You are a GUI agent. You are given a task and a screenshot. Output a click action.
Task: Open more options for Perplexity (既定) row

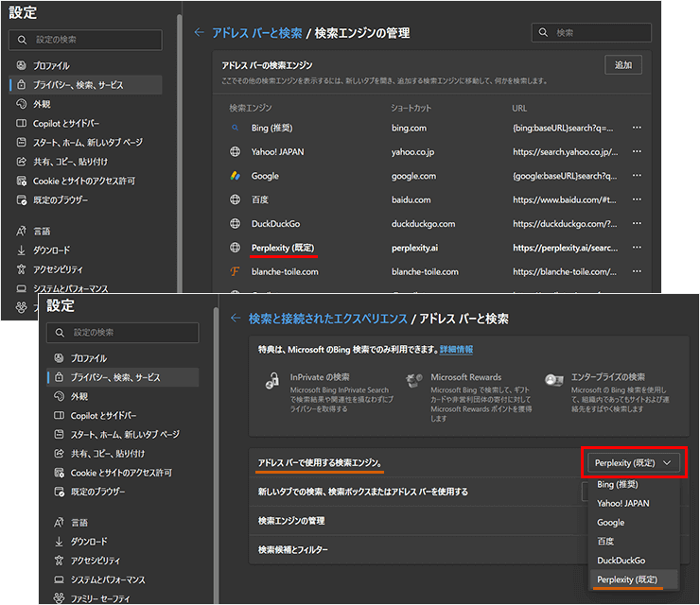[x=637, y=247]
